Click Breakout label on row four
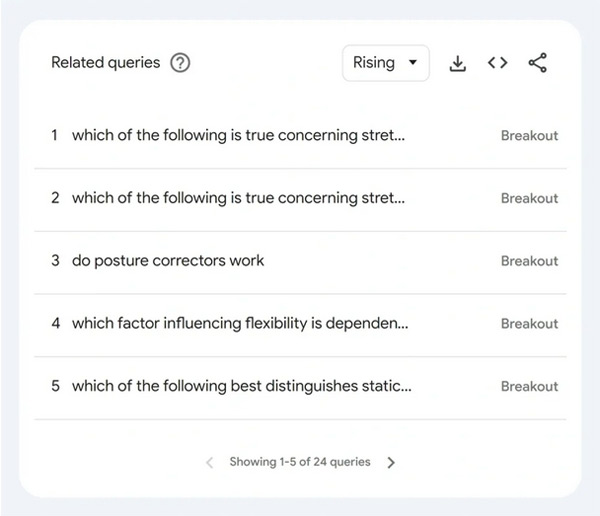This screenshot has height=516, width=600. pos(529,324)
